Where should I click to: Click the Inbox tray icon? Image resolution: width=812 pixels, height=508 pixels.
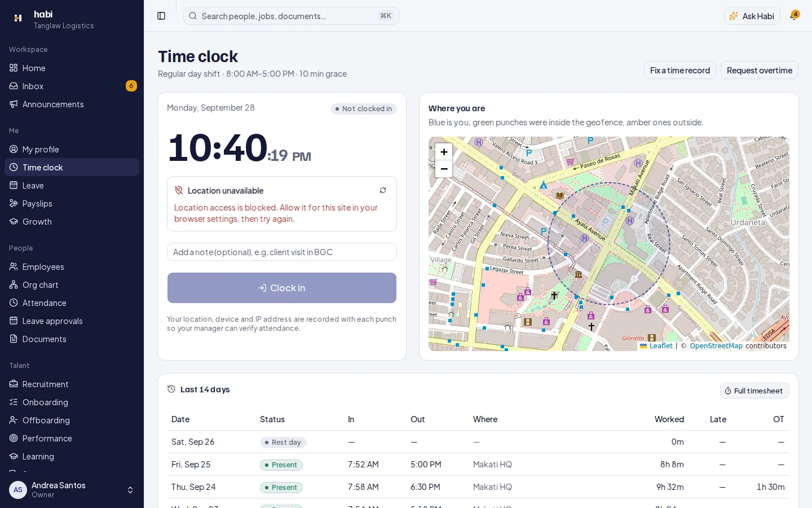[14, 86]
